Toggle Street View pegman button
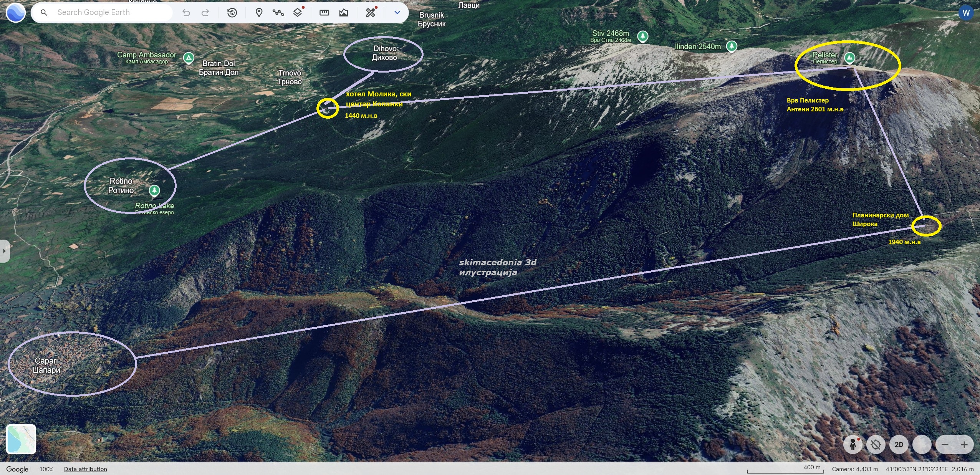Screen dimensions: 980x475 (853, 445)
